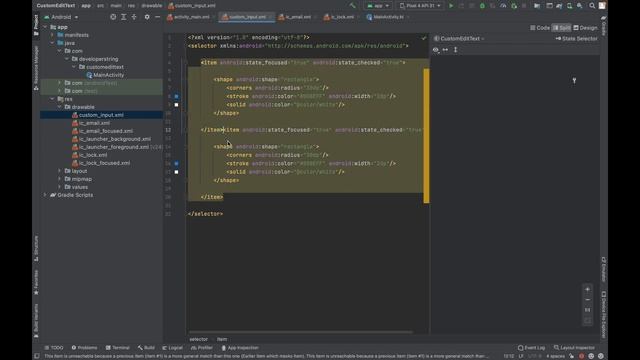This screenshot has height=360, width=640.
Task: Click the selector breadcrumb below the editor
Action: coord(198,339)
